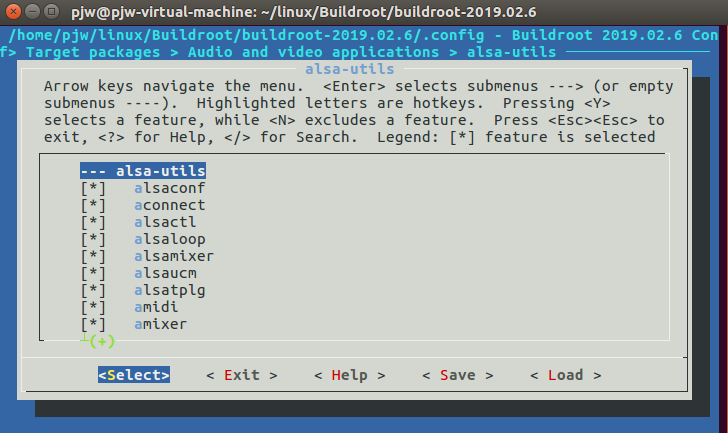Toggle the amixer checkbox

click(x=93, y=324)
